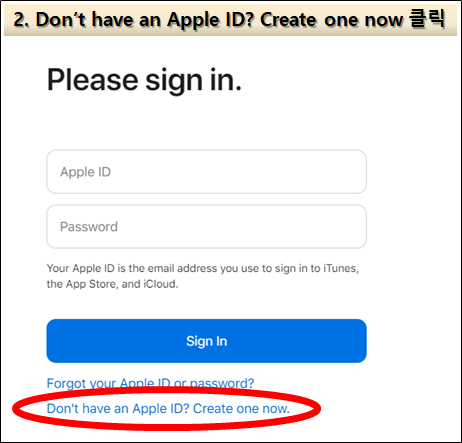
Task: Focus the Password text box
Action: point(206,226)
